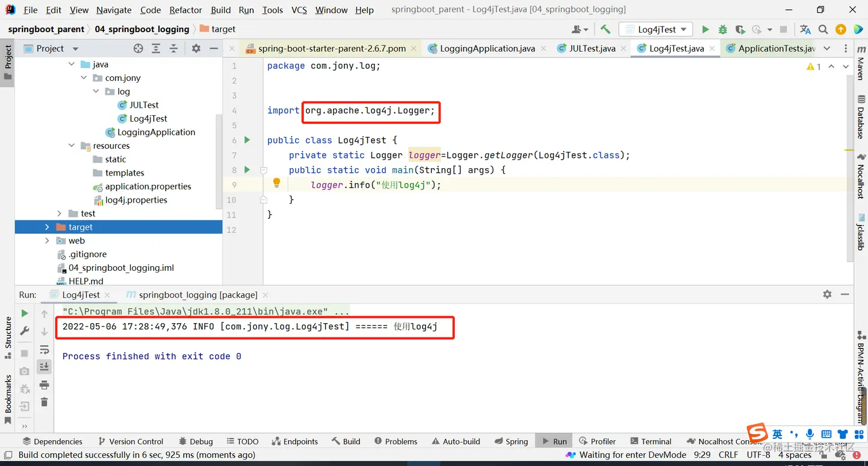Click the wrench icon in Run panel
Image resolution: width=868 pixels, height=466 pixels.
[25, 331]
